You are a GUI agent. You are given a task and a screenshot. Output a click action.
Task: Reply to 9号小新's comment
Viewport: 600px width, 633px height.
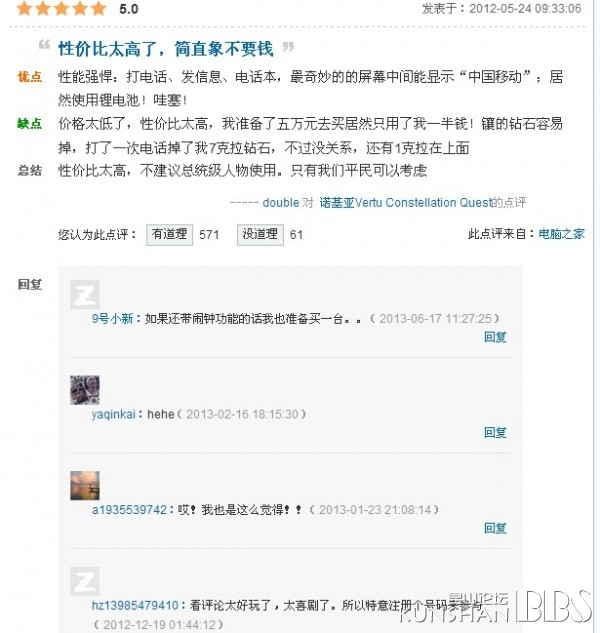495,337
